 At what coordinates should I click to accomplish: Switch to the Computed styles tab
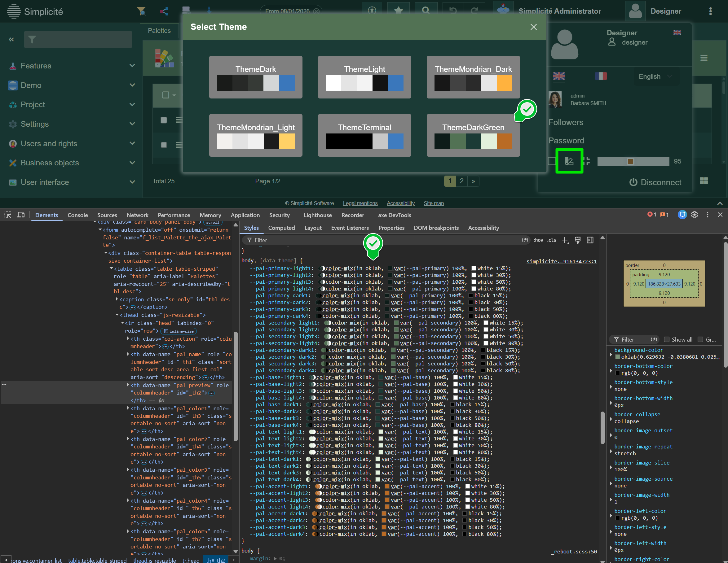tap(281, 228)
